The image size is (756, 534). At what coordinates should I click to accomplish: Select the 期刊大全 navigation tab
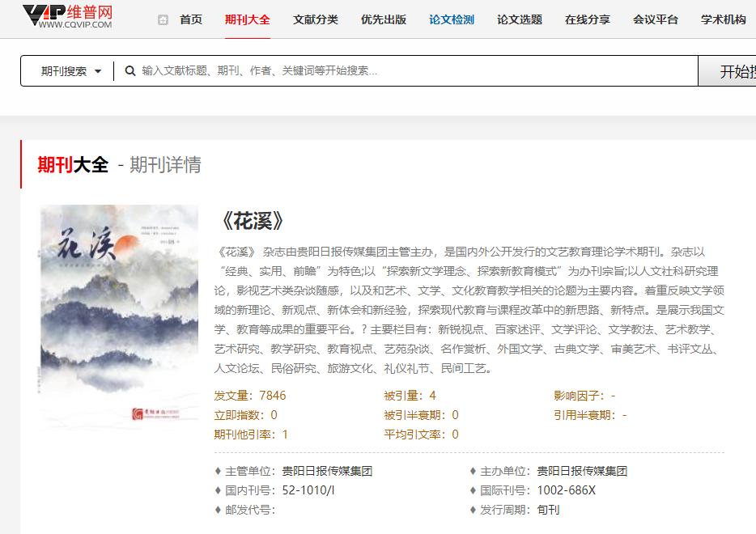point(248,19)
